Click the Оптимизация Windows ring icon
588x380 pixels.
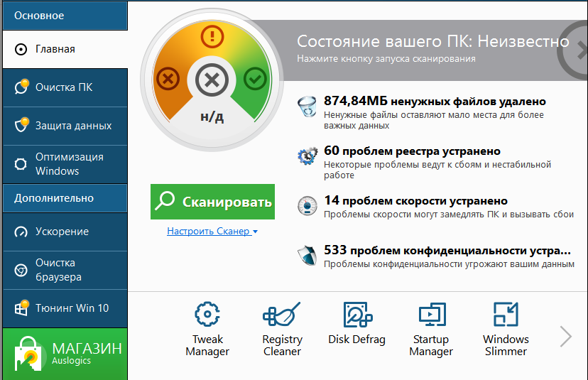(21, 164)
